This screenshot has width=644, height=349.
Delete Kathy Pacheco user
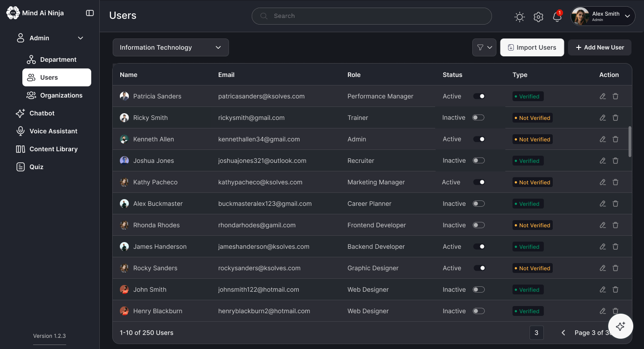(615, 182)
